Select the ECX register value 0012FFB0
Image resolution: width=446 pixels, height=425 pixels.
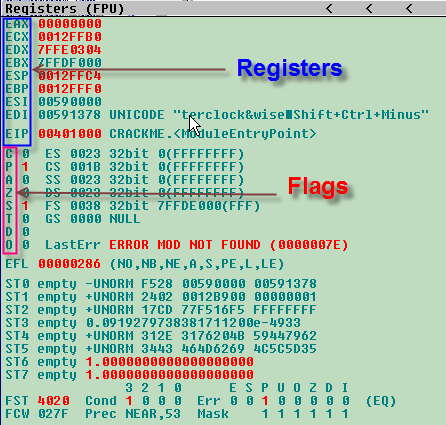70,37
